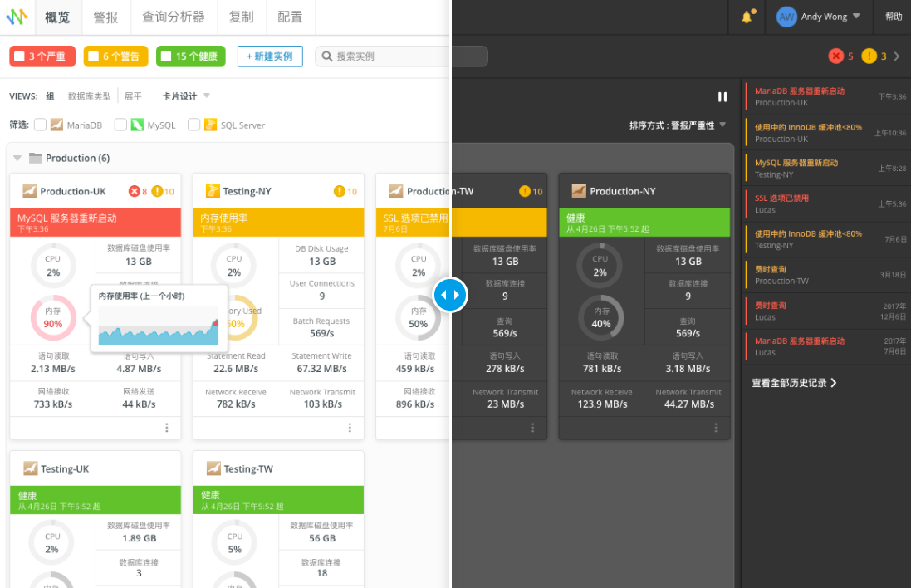This screenshot has height=588, width=911.
Task: Open Production-TW card three-dot menu
Action: (x=533, y=428)
